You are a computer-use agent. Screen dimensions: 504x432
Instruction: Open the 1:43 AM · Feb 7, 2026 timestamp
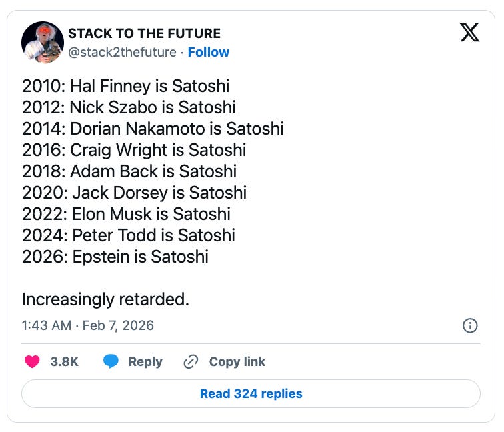point(88,325)
